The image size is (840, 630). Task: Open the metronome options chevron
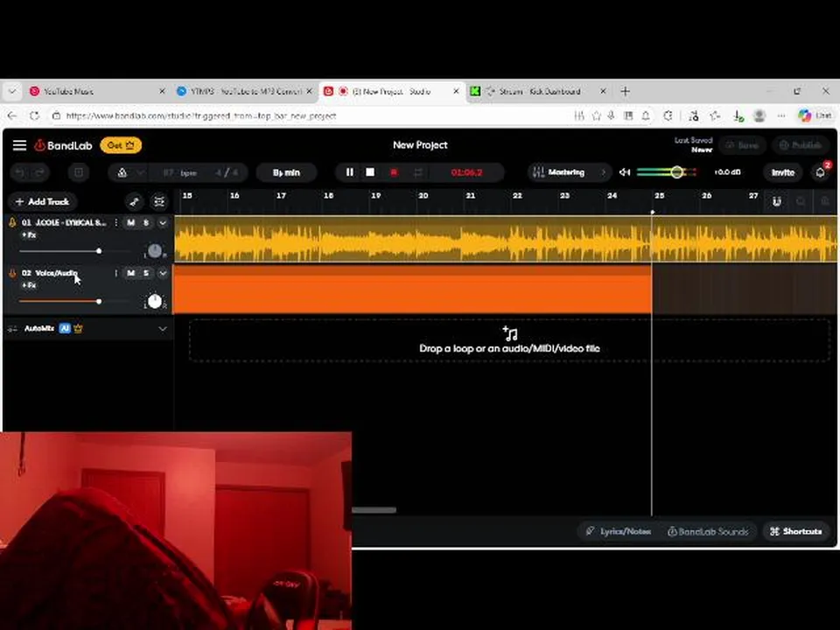[x=140, y=172]
